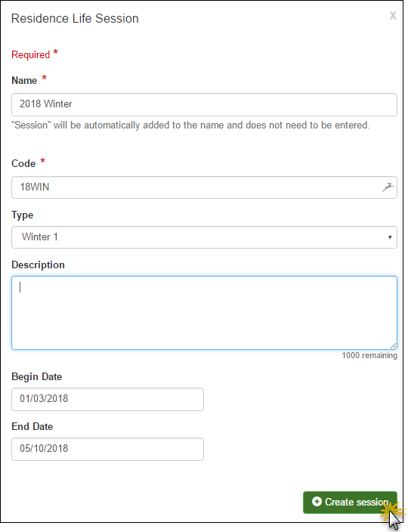408x532 pixels.
Task: Click the Type dropdown arrow
Action: coord(390,237)
